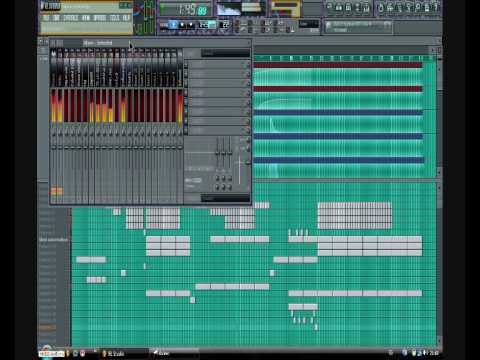Image resolution: width=480 pixels, height=360 pixels.
Task: Toggle pattern/song mode switch
Action: [163, 25]
